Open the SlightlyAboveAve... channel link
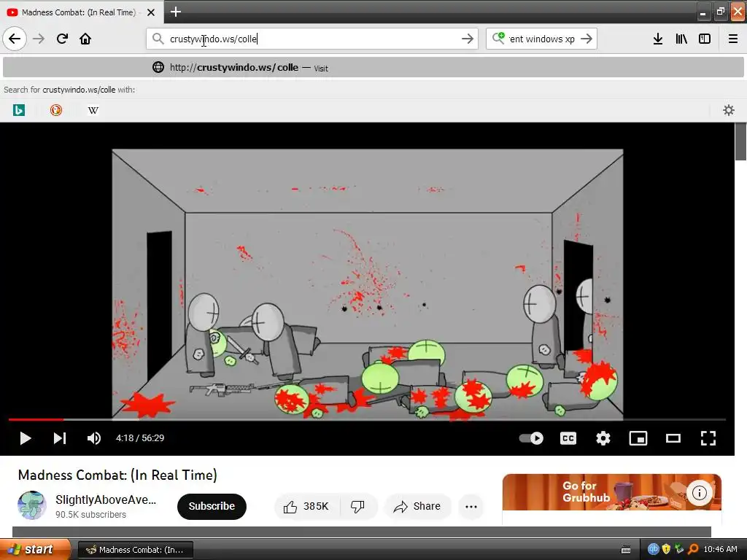This screenshot has height=560, width=747. tap(106, 499)
